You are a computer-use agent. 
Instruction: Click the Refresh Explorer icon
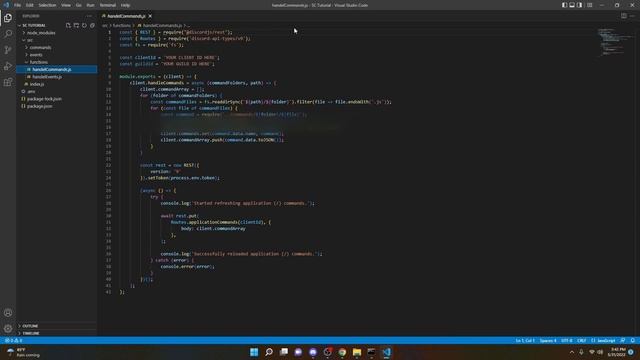point(84,25)
